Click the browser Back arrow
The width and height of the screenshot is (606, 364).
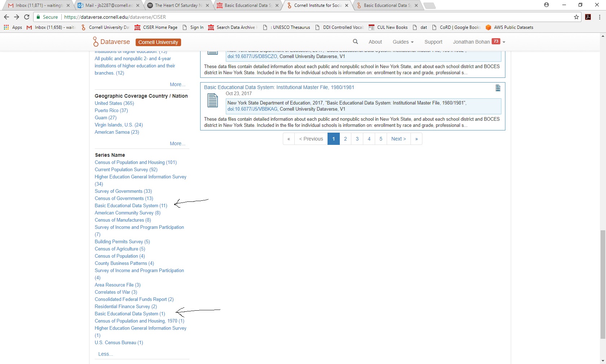point(6,17)
